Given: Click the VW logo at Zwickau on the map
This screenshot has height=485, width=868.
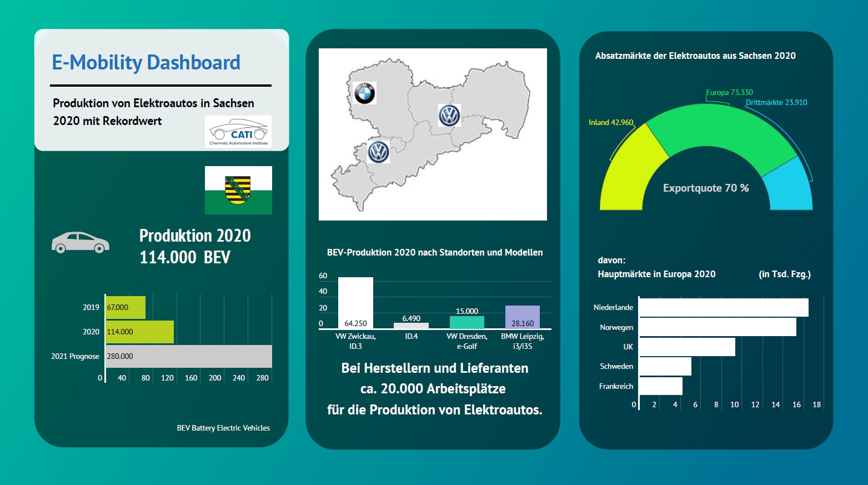Looking at the screenshot, I should tap(378, 151).
